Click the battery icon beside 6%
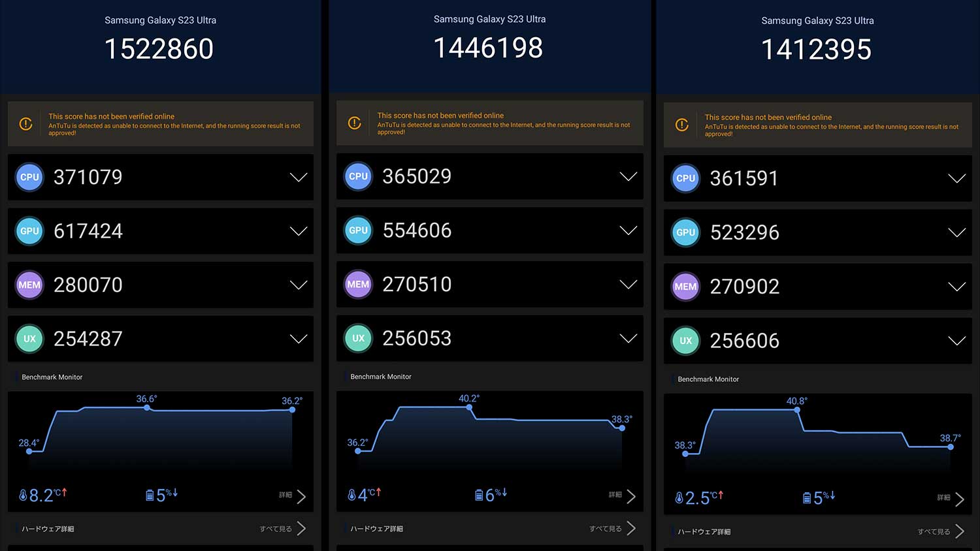 click(479, 496)
